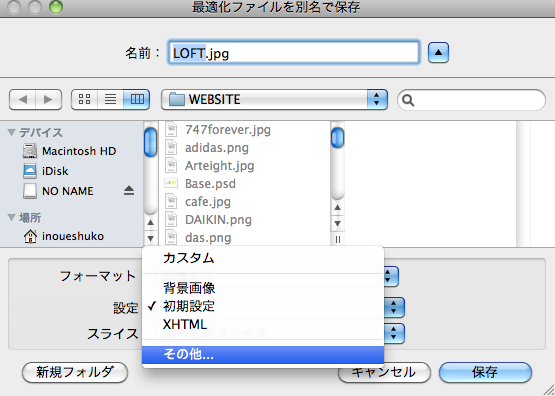Select the checked 初期設定 menu item

263,306
